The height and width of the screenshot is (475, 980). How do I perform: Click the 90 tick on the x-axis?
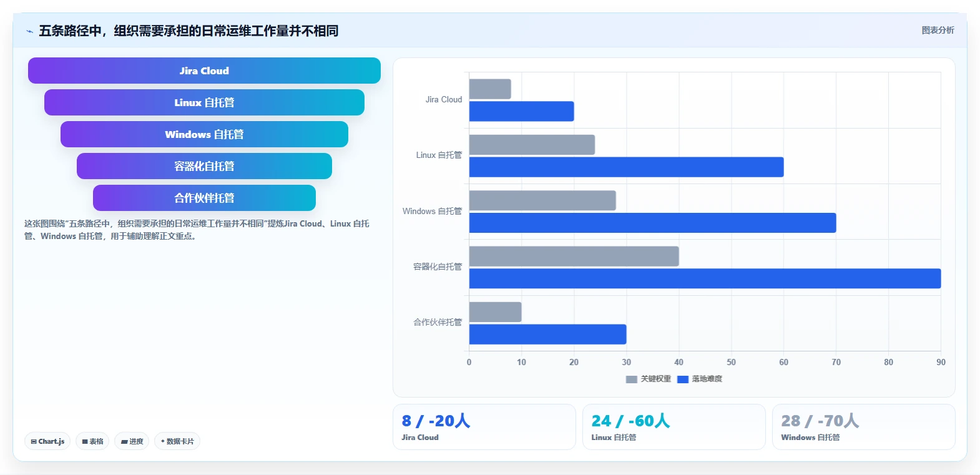[x=941, y=362]
